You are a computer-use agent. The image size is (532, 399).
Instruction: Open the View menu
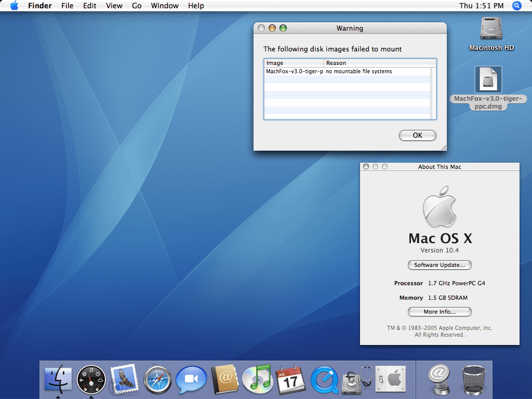pos(114,6)
